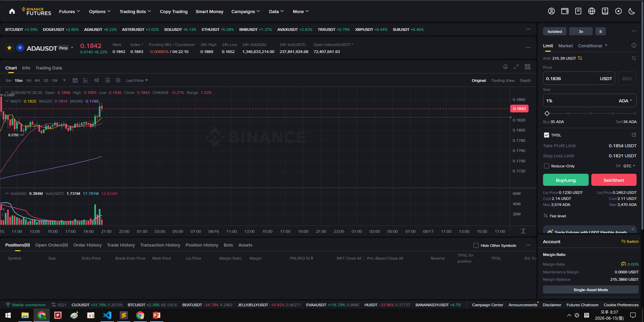Toggle dark mode with the moon icon
This screenshot has width=644, height=322.
[632, 11]
